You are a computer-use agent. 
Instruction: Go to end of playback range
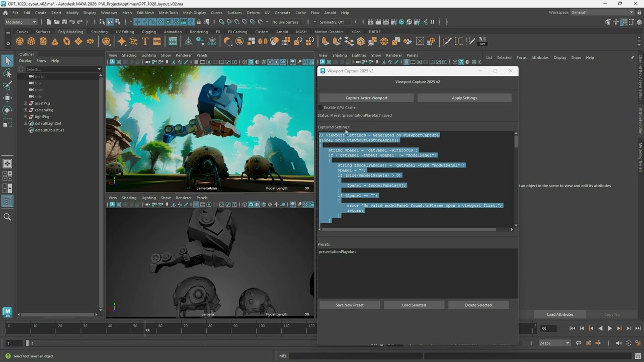pyautogui.click(x=638, y=328)
